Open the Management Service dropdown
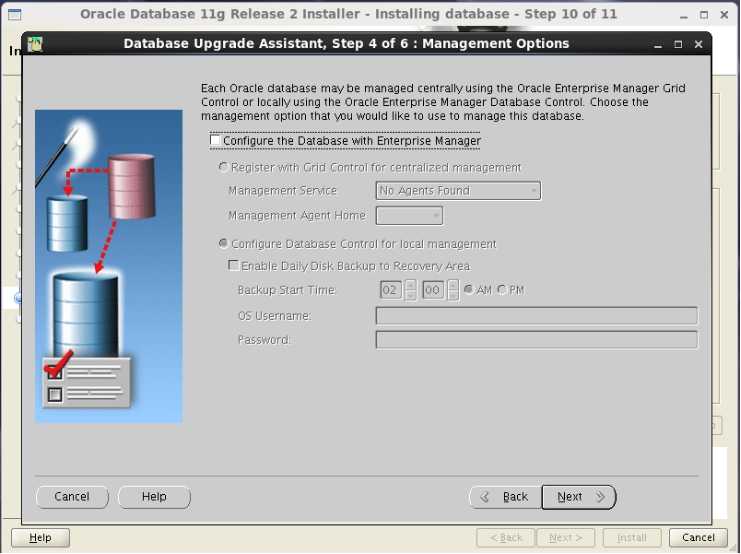 (x=458, y=190)
